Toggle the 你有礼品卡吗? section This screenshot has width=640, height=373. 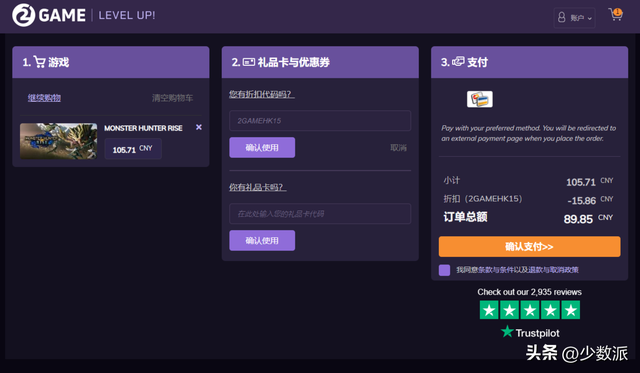(257, 187)
